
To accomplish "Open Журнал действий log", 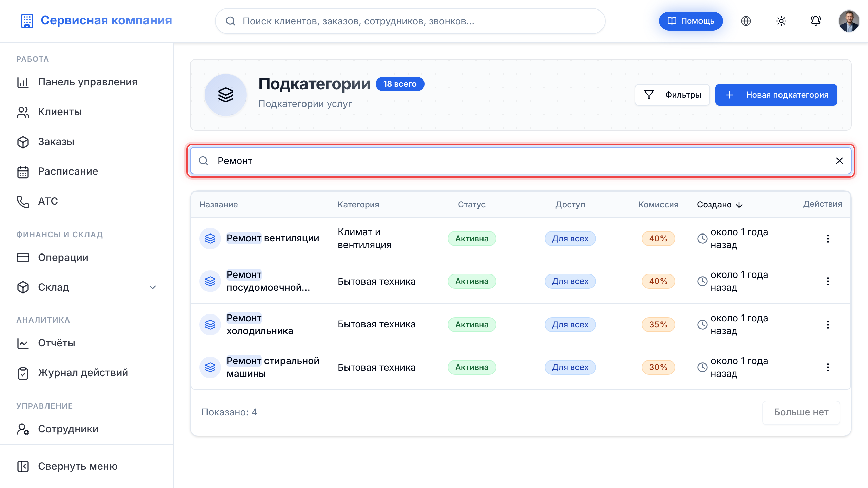I will click(x=86, y=373).
